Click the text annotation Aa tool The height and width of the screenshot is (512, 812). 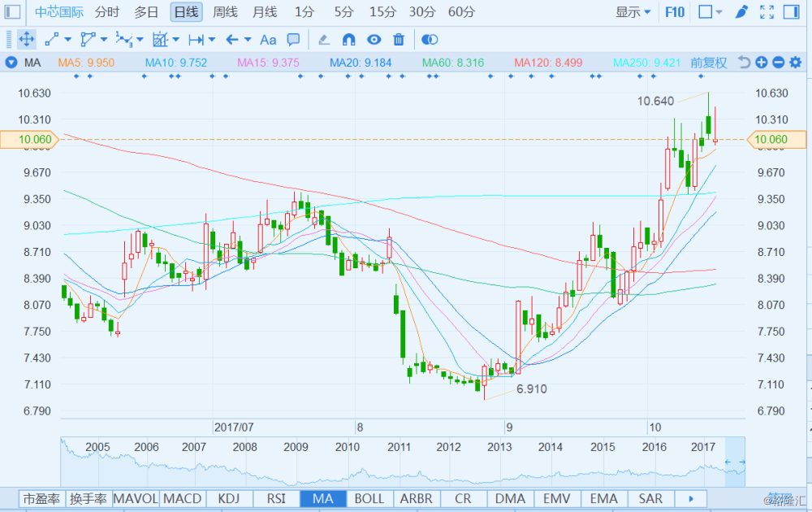tap(268, 40)
